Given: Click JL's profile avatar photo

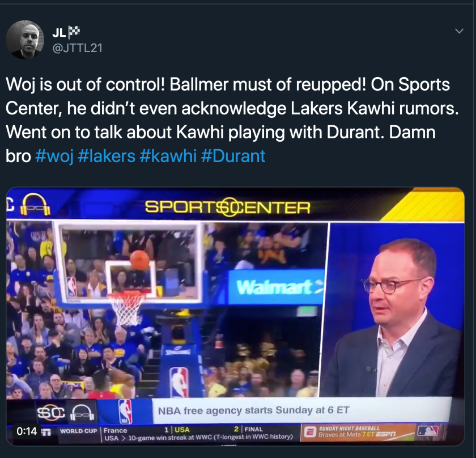Looking at the screenshot, I should (x=25, y=40).
